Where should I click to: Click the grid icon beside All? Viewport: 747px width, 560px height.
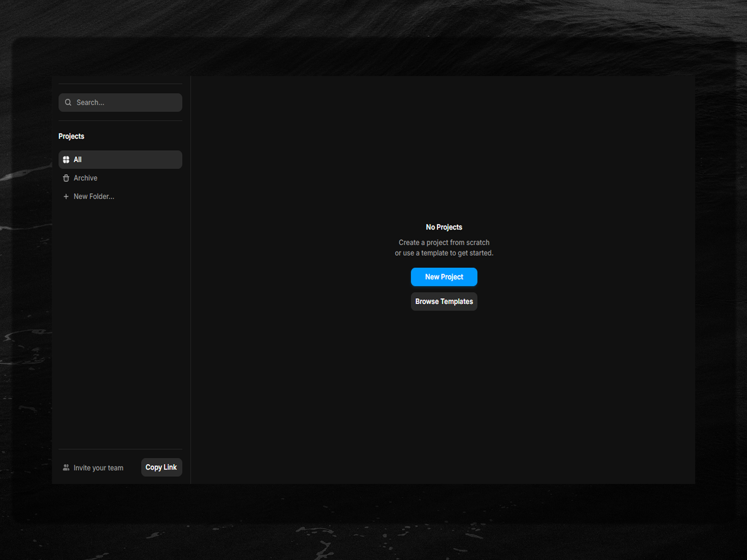pos(66,160)
